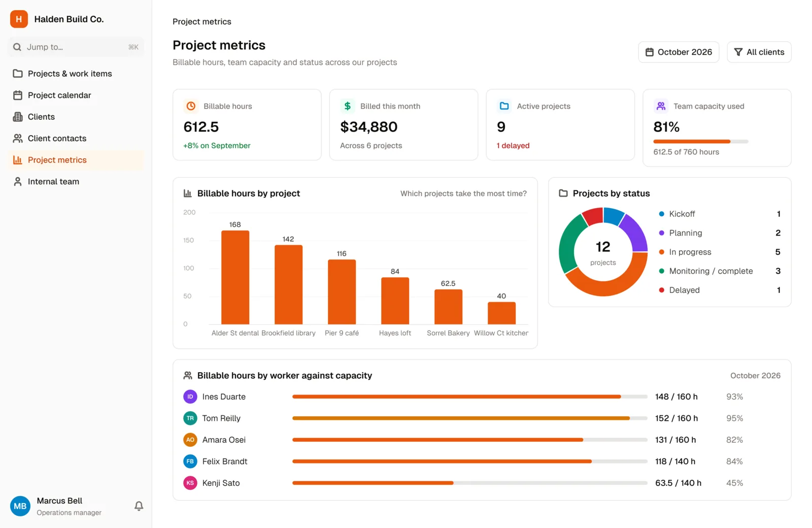
Task: Click the Project metrics breadcrumb
Action: (x=202, y=22)
